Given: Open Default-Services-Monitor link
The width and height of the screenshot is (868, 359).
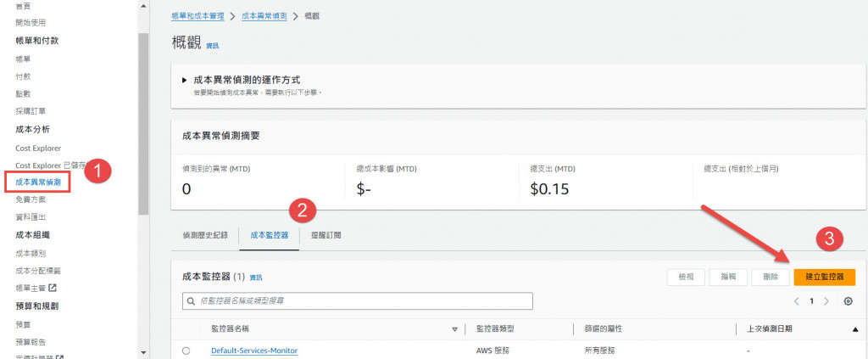Looking at the screenshot, I should (x=254, y=351).
